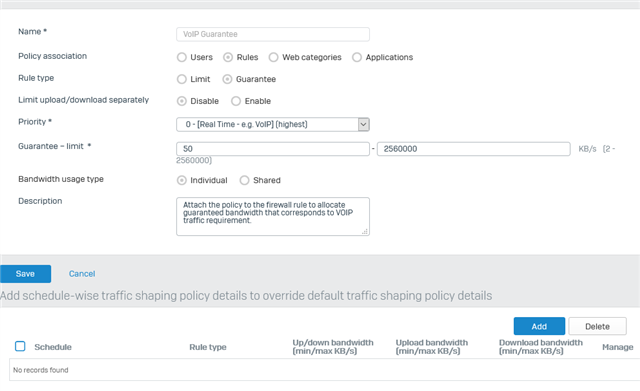Select the Users policy association radio
640x391 pixels.
[182, 57]
